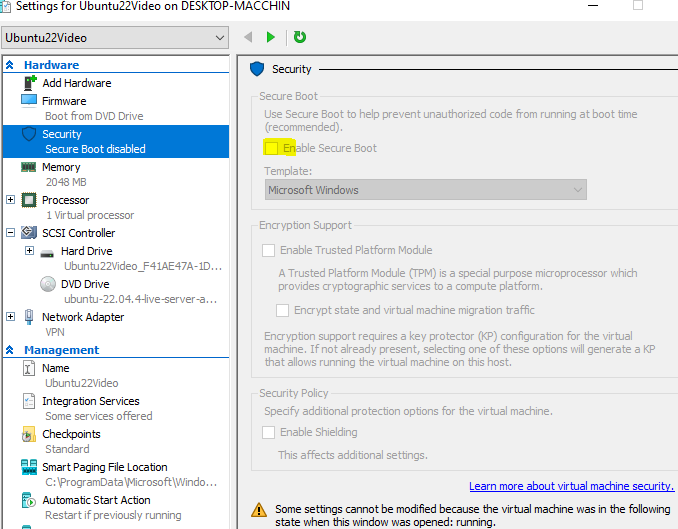
Task: Click the green refresh icon in toolbar
Action: [x=300, y=38]
